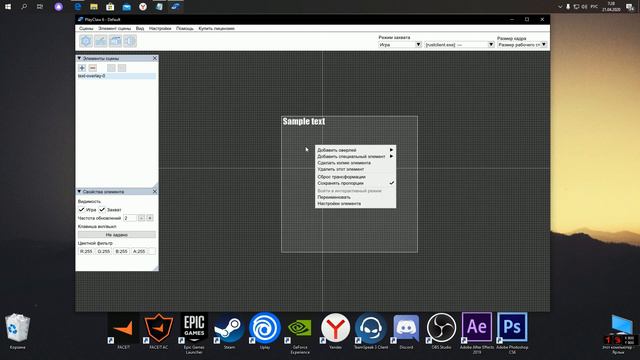Toggle Сохранять пропорции in context menu
The width and height of the screenshot is (640, 360).
pos(356,183)
